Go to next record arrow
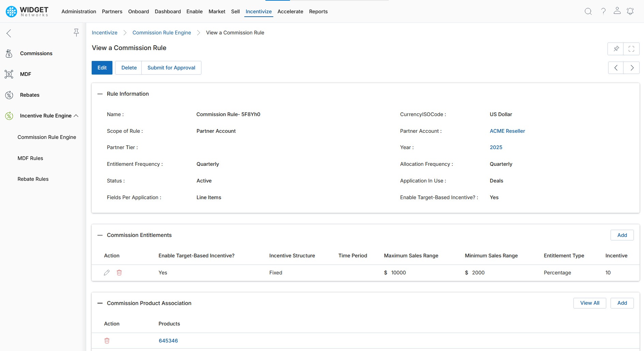Viewport: 644px width, 351px height. click(x=632, y=68)
